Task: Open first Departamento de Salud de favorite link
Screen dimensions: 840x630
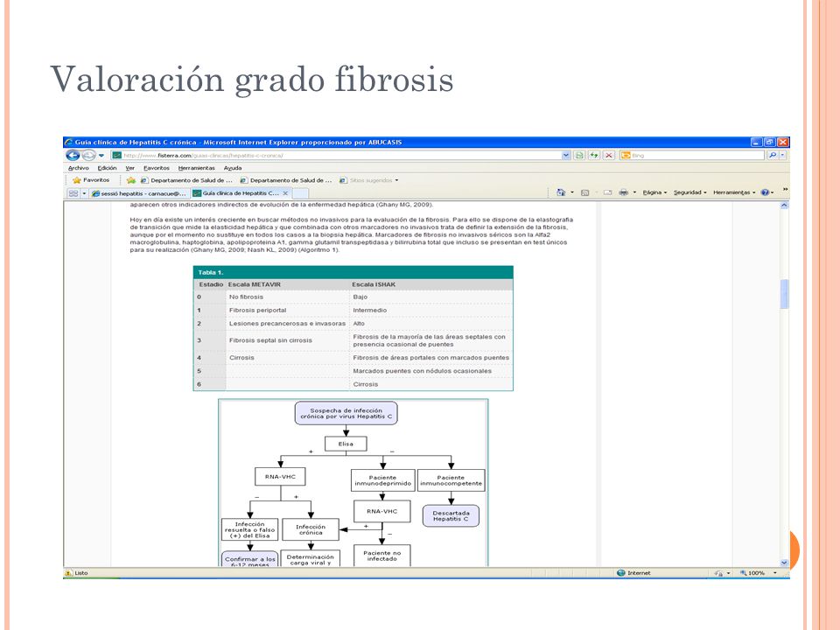Action: 186,180
